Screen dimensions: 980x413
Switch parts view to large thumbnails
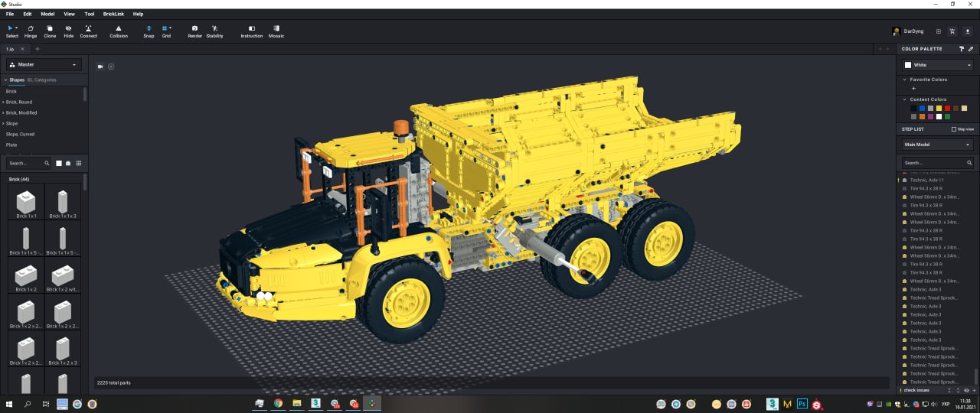pyautogui.click(x=59, y=163)
